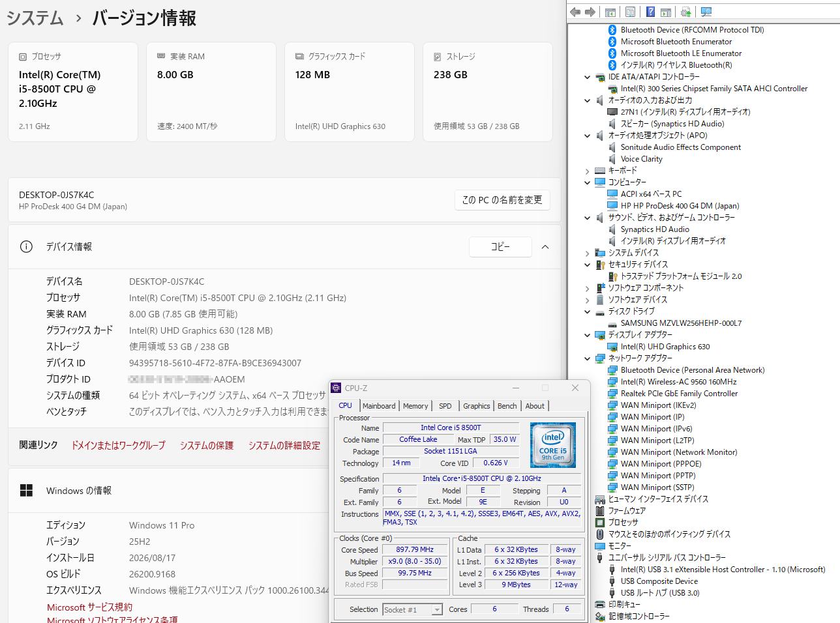Click the display adapter icon beside Intel(R) UHD Graphics 630
The image size is (840, 623).
point(612,347)
